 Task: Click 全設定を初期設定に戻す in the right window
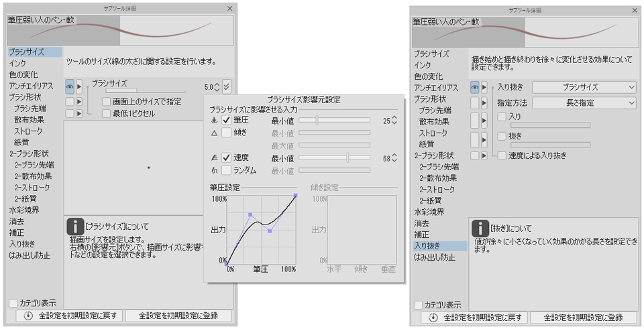click(475, 318)
